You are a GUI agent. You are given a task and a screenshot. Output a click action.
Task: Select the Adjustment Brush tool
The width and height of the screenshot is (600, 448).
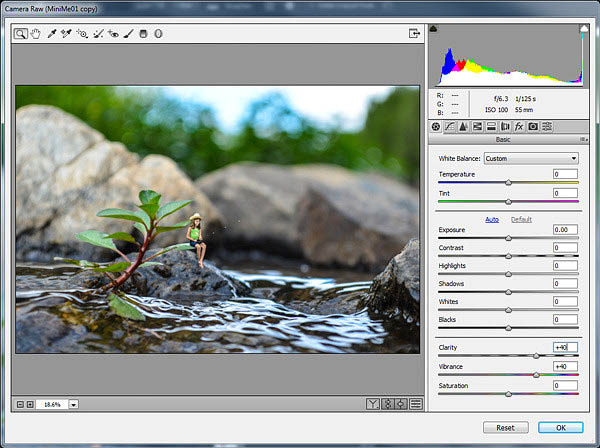coord(128,33)
